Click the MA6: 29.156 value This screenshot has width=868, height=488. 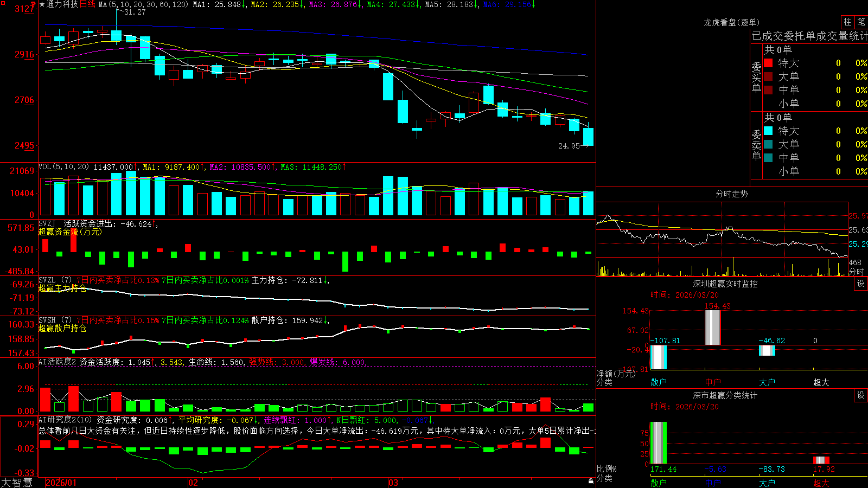(509, 4)
